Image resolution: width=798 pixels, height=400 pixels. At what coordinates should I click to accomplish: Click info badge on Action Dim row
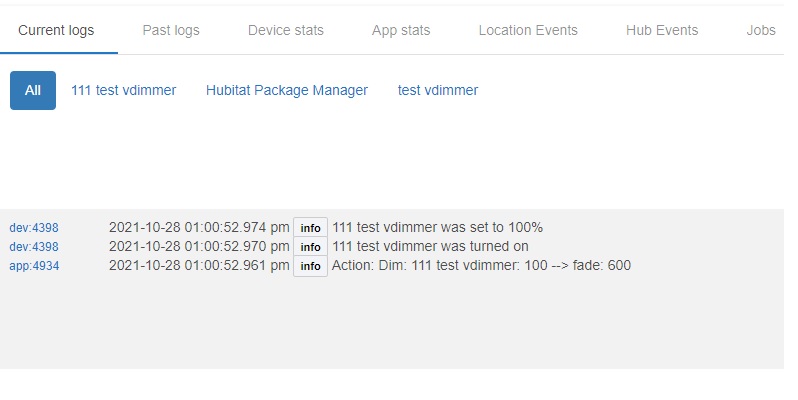pyautogui.click(x=310, y=266)
